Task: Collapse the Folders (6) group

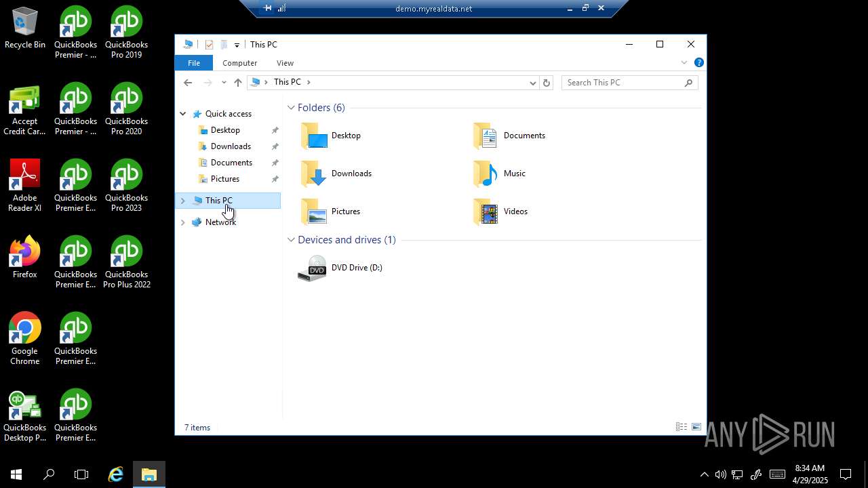Action: click(x=291, y=108)
